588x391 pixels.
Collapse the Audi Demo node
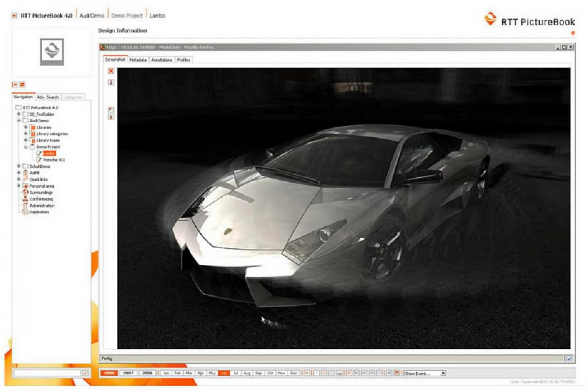click(x=19, y=121)
